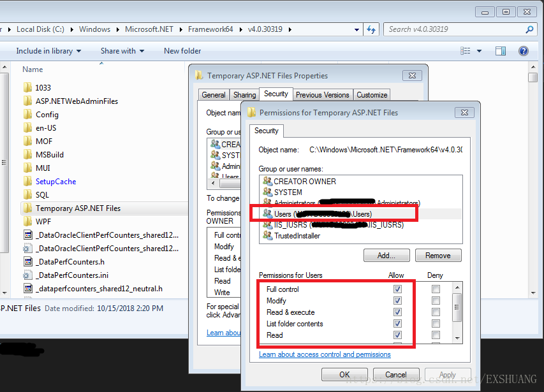Click the Remove button
This screenshot has height=392, width=544.
click(438, 256)
